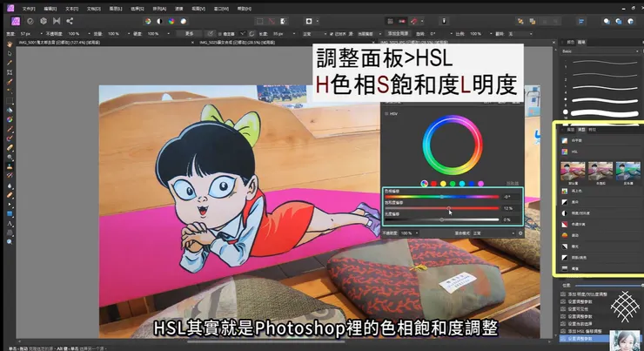Click the 更多 button
The height and width of the screenshot is (351, 644).
(x=190, y=34)
